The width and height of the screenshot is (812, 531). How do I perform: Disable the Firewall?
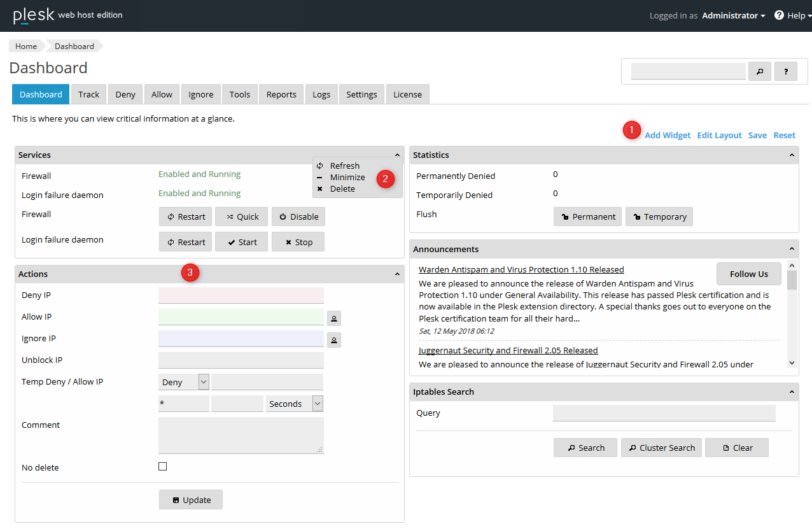coord(298,216)
